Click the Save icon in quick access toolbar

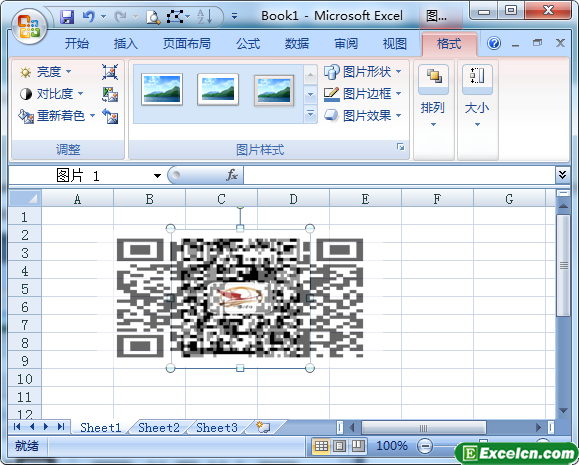coord(67,17)
